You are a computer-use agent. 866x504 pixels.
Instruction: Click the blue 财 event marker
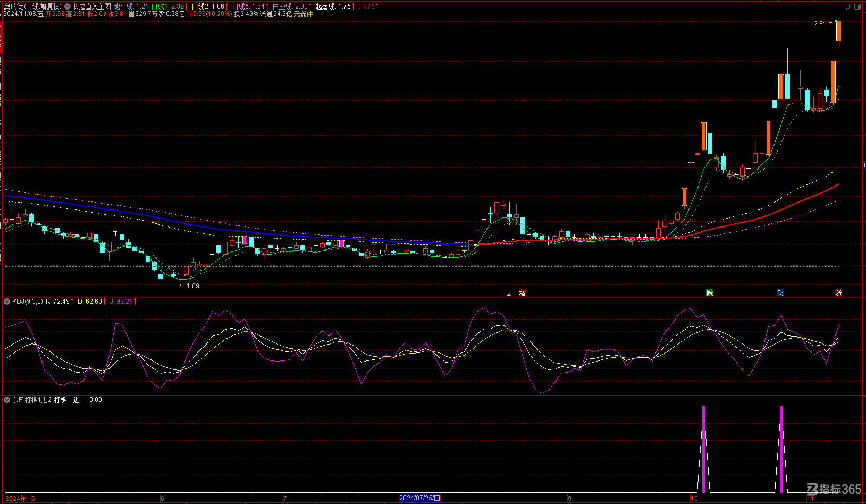780,293
